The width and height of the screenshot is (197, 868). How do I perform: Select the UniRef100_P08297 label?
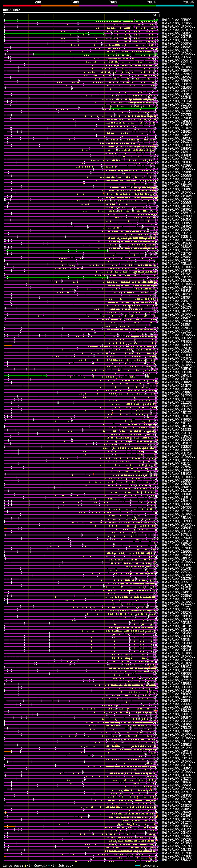pos(177,260)
